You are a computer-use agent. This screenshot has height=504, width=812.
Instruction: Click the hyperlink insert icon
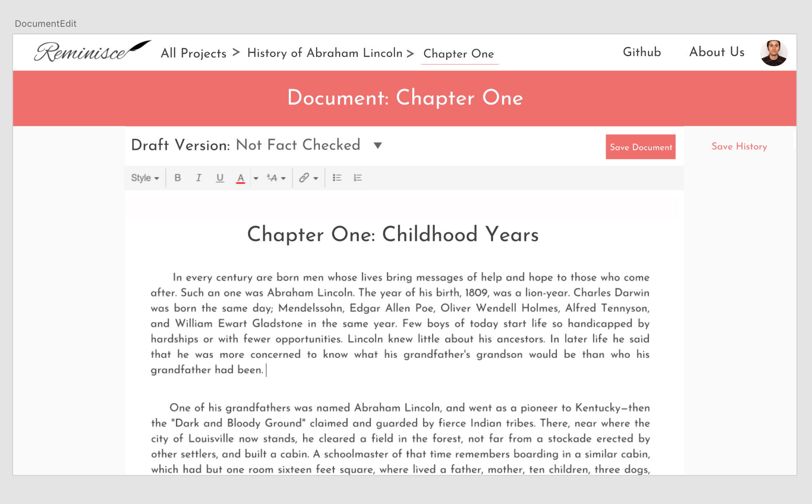coord(304,177)
